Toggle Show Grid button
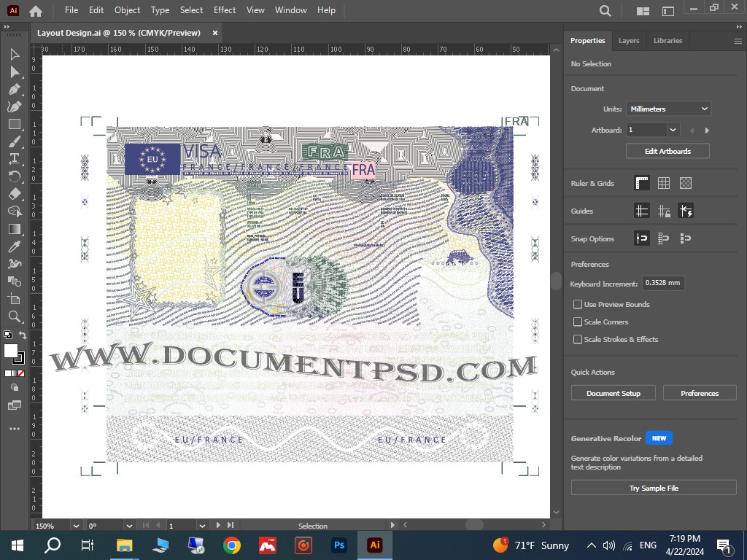This screenshot has width=747, height=560. [664, 183]
